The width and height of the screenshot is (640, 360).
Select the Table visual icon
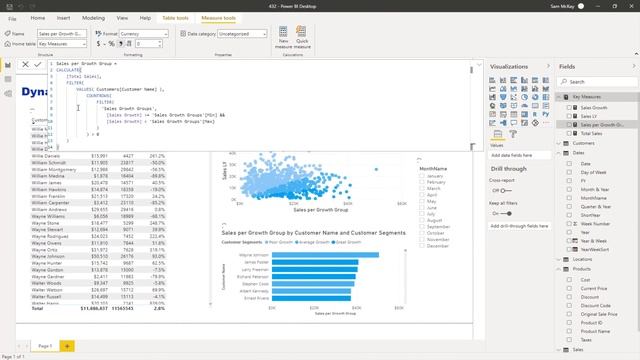(513, 114)
